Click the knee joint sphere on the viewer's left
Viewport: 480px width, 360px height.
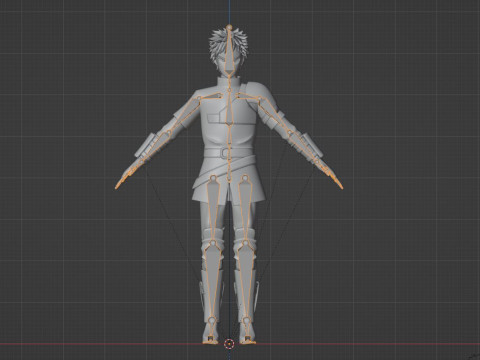[212, 243]
